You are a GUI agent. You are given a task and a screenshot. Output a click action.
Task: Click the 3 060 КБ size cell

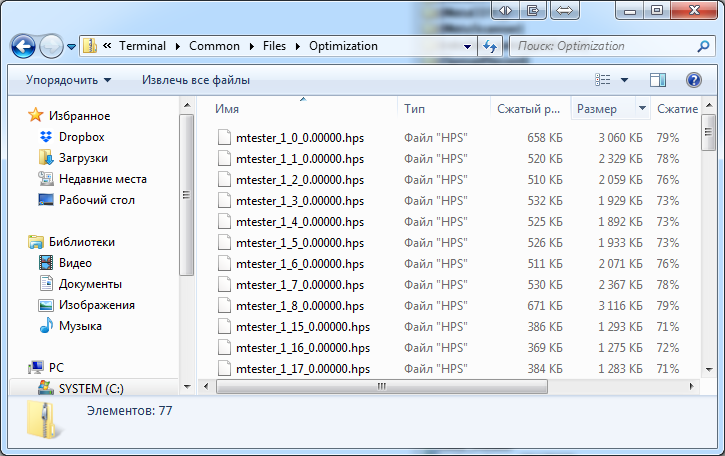pos(620,138)
